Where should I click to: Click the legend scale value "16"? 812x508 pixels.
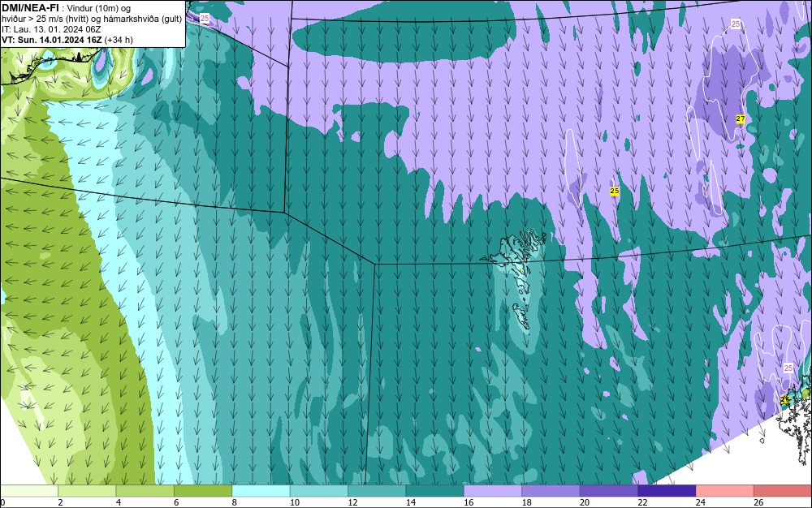[x=469, y=502]
